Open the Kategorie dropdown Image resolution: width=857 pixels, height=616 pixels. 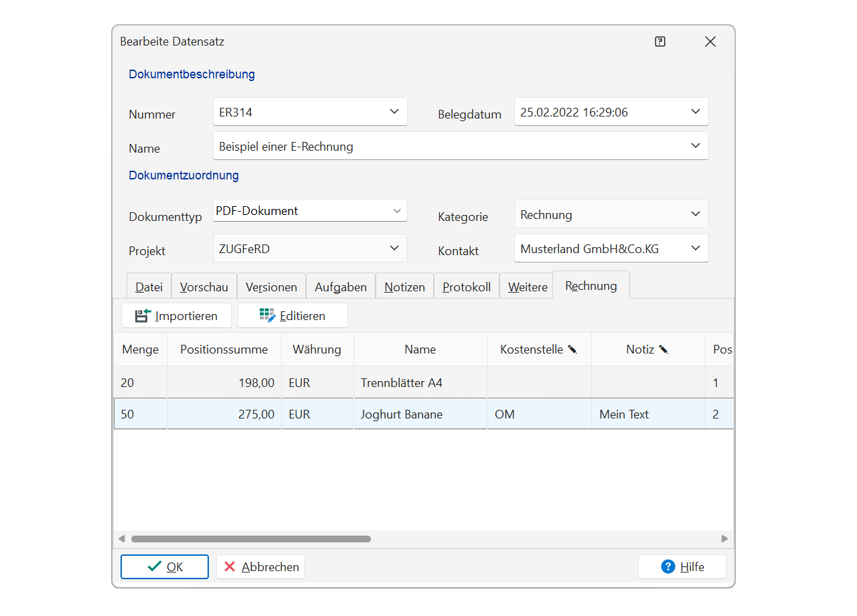pyautogui.click(x=695, y=214)
